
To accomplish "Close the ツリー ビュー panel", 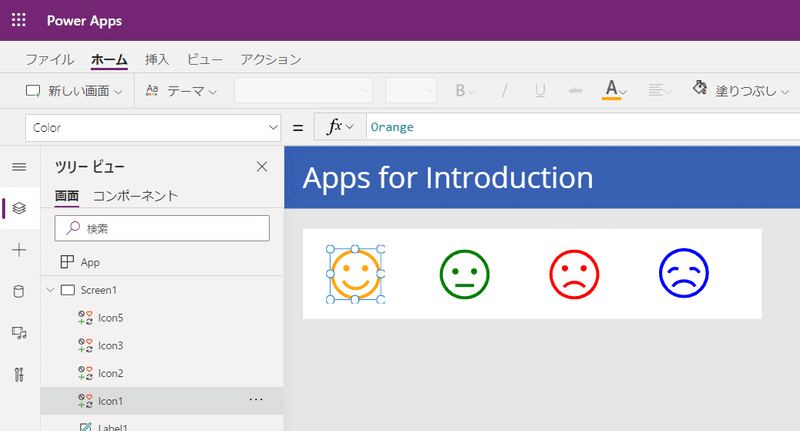I will 262,167.
